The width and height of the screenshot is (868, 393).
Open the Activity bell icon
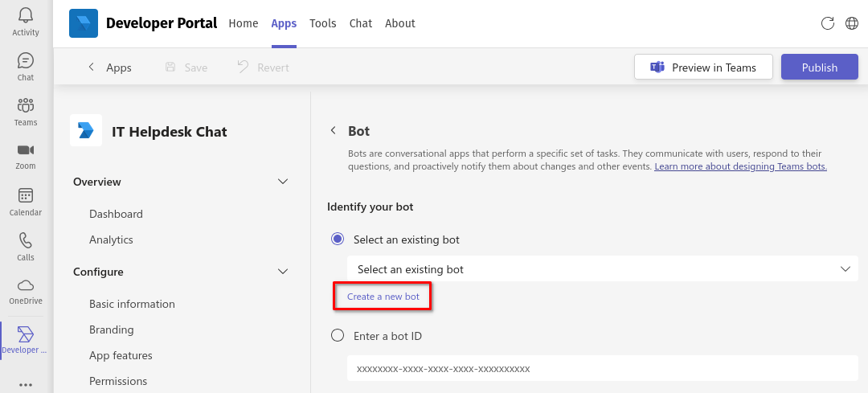26,15
